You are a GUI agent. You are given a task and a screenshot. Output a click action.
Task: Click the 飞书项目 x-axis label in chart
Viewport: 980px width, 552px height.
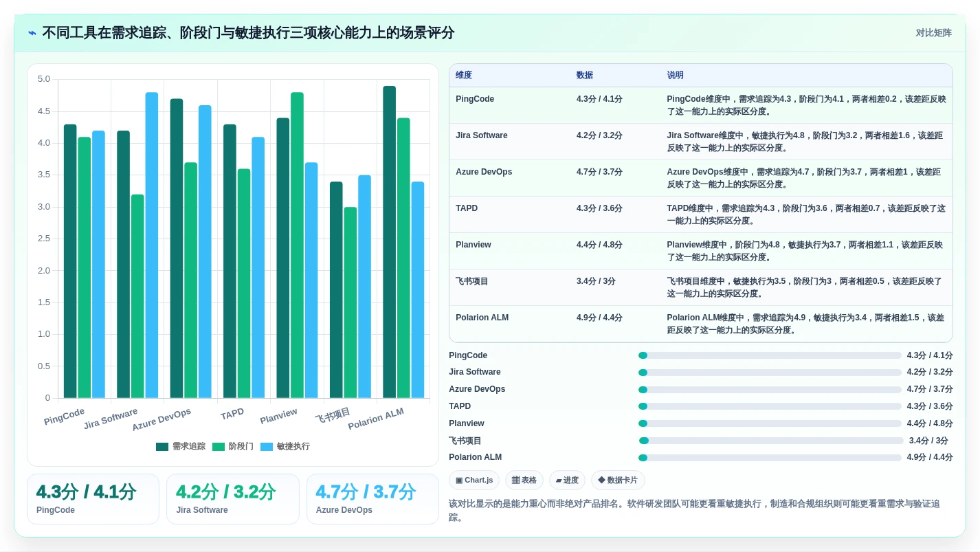tap(333, 415)
